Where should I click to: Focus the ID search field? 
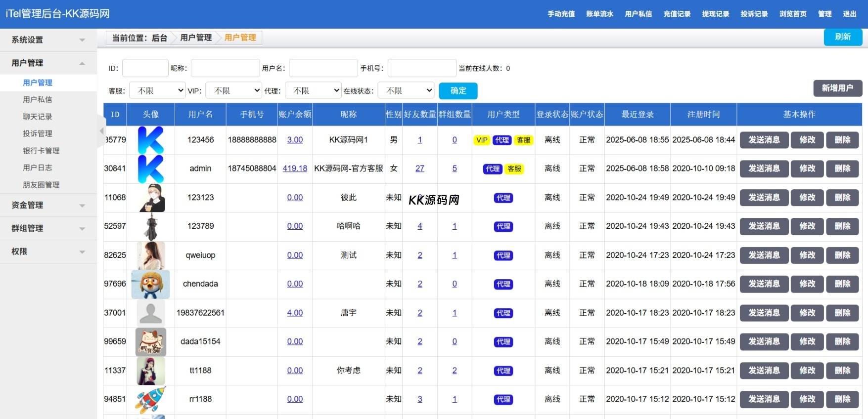(x=145, y=68)
